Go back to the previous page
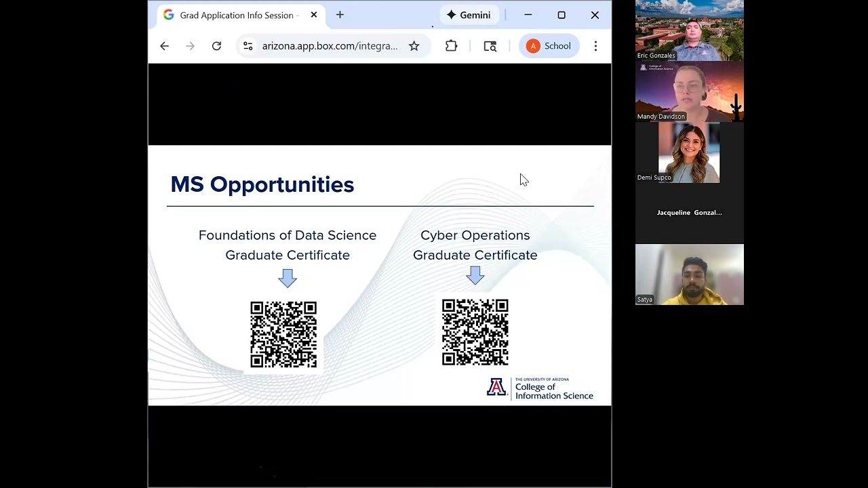 164,46
